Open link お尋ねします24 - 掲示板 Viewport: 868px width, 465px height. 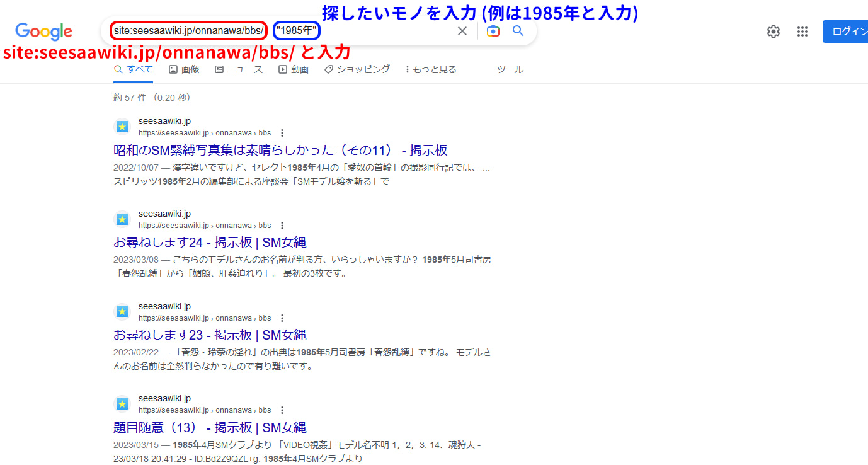pos(210,243)
